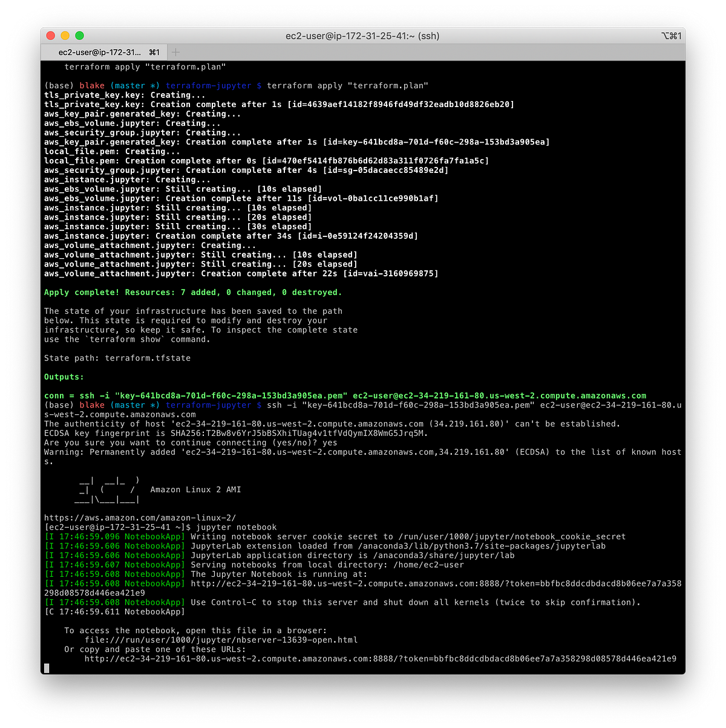Click the 'State path: terraform.tfstate' line
The height and width of the screenshot is (728, 726).
[117, 358]
